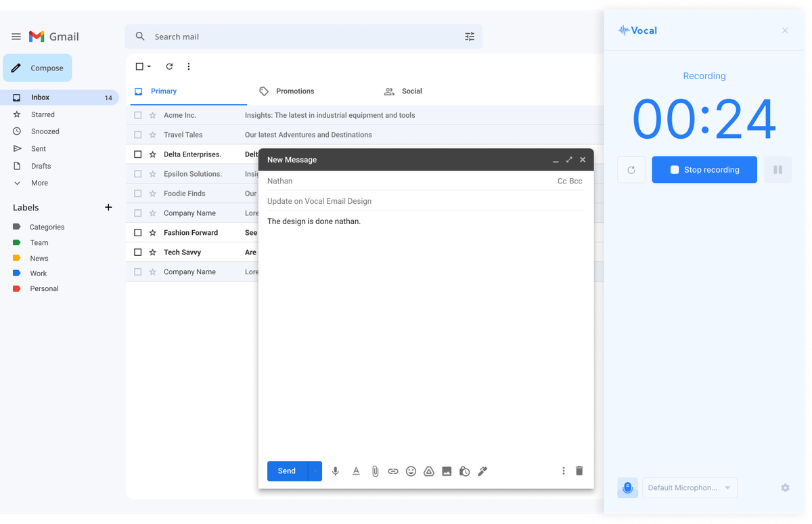Open Vocal settings gear
Image resolution: width=812 pixels, height=524 pixels.
click(x=785, y=487)
